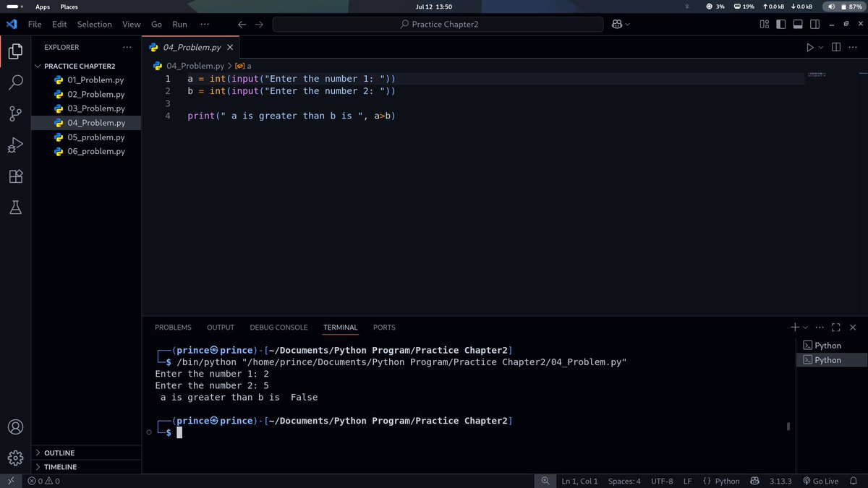
Task: Change encoding via UTF-8 in status bar
Action: click(662, 481)
